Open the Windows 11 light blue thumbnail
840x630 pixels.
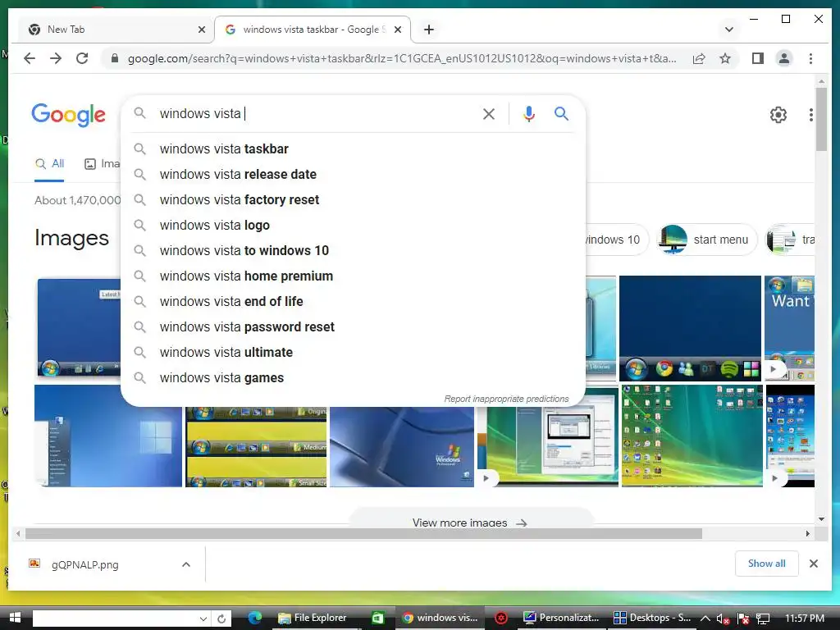(108, 436)
